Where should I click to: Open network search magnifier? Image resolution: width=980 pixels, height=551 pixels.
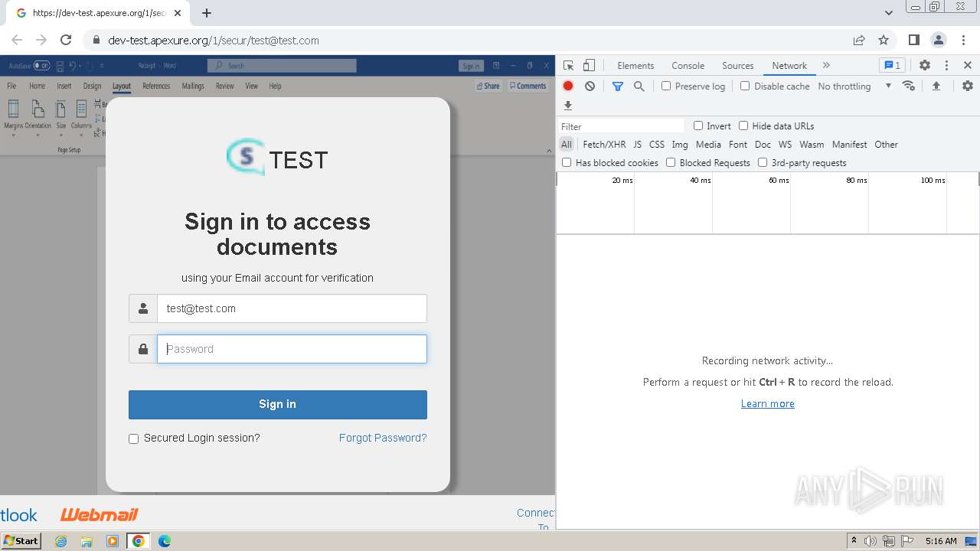[x=639, y=86]
